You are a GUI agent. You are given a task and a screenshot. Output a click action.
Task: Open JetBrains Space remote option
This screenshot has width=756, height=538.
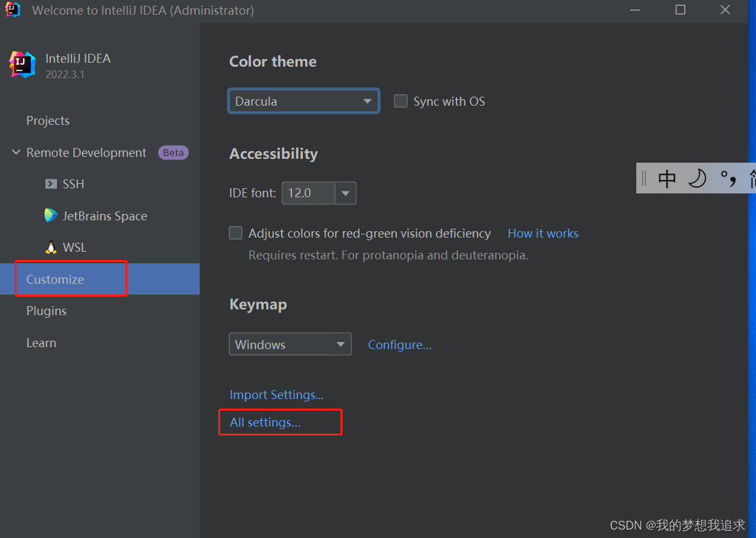point(104,216)
